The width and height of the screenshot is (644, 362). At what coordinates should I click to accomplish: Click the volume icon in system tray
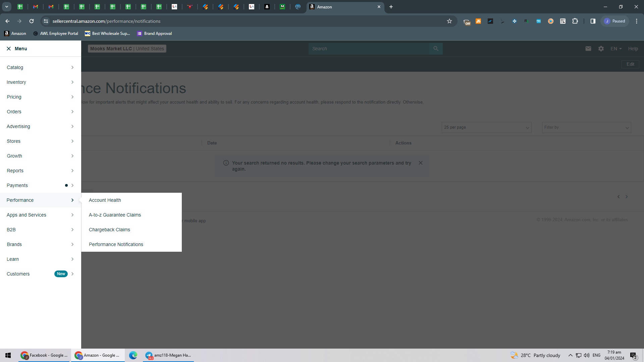coord(587,355)
